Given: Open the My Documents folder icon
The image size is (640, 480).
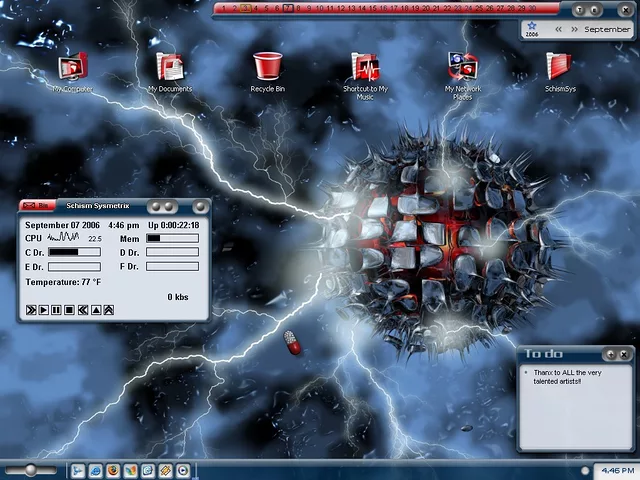Looking at the screenshot, I should coord(170,67).
